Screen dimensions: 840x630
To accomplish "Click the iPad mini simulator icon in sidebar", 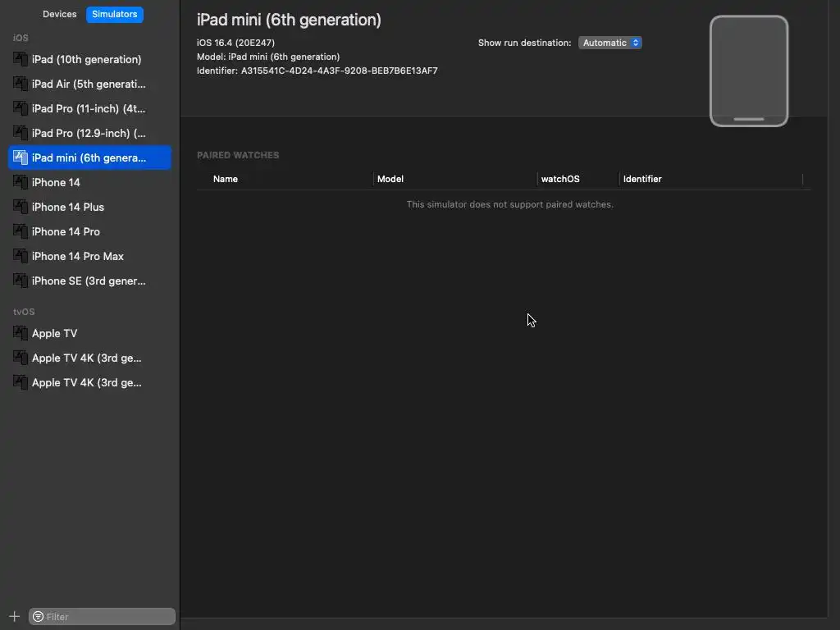I will [21, 157].
